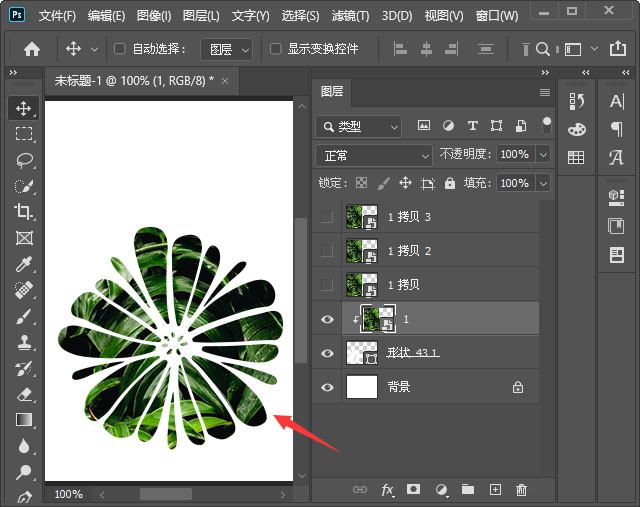
Task: Enable show transform controls checkbox
Action: click(x=276, y=49)
